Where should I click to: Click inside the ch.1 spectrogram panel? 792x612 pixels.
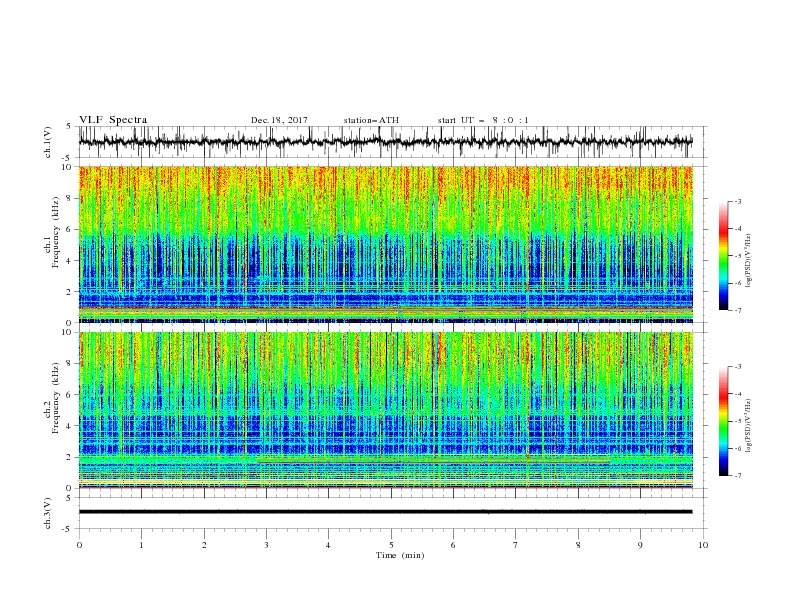click(386, 244)
